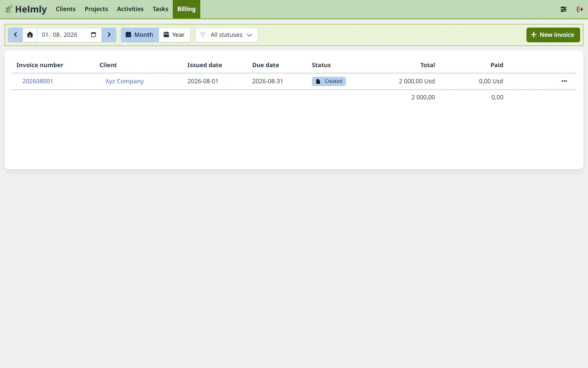This screenshot has width=588, height=368.
Task: Expand the All statuses filter dropdown
Action: (x=226, y=35)
